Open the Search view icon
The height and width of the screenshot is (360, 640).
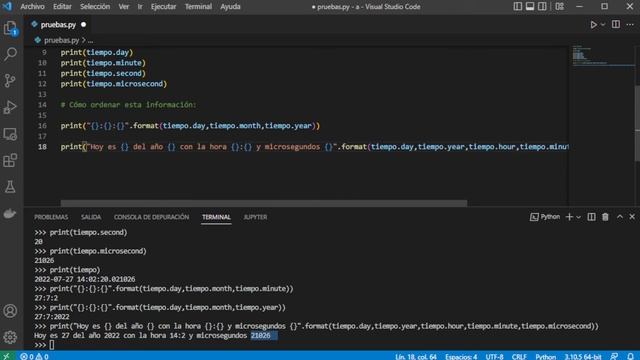click(10, 54)
